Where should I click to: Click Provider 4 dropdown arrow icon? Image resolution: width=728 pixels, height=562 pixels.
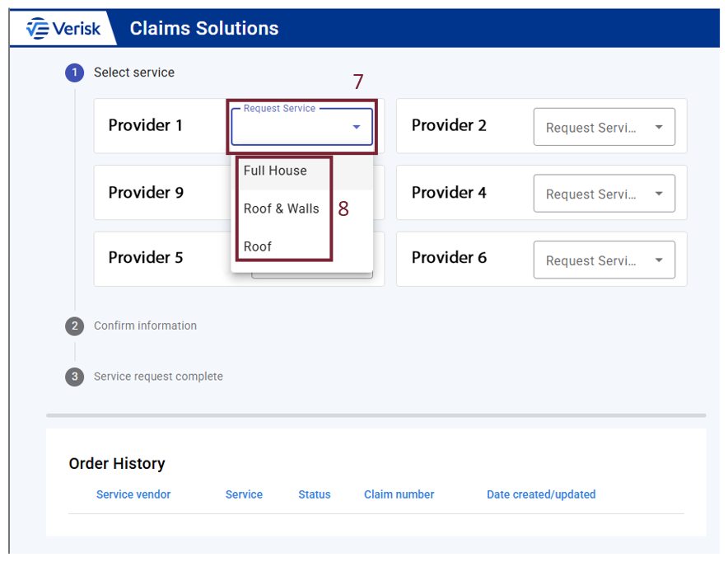(659, 194)
